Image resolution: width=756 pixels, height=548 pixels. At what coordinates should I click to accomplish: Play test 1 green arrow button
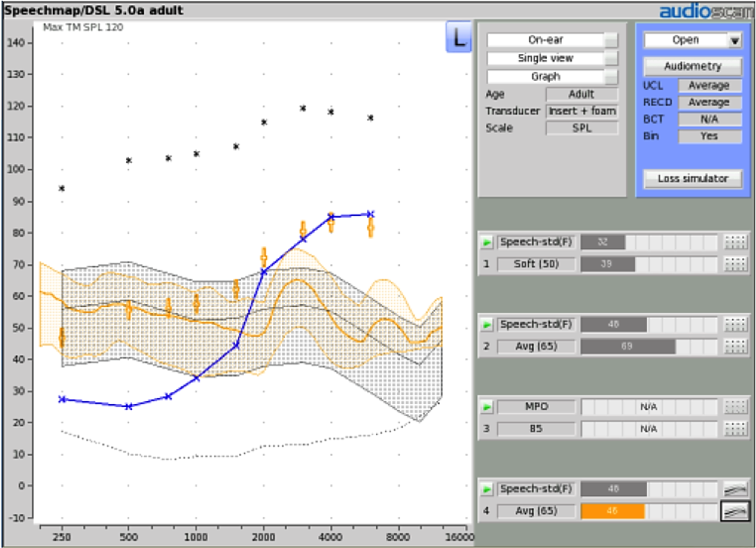coord(487,242)
